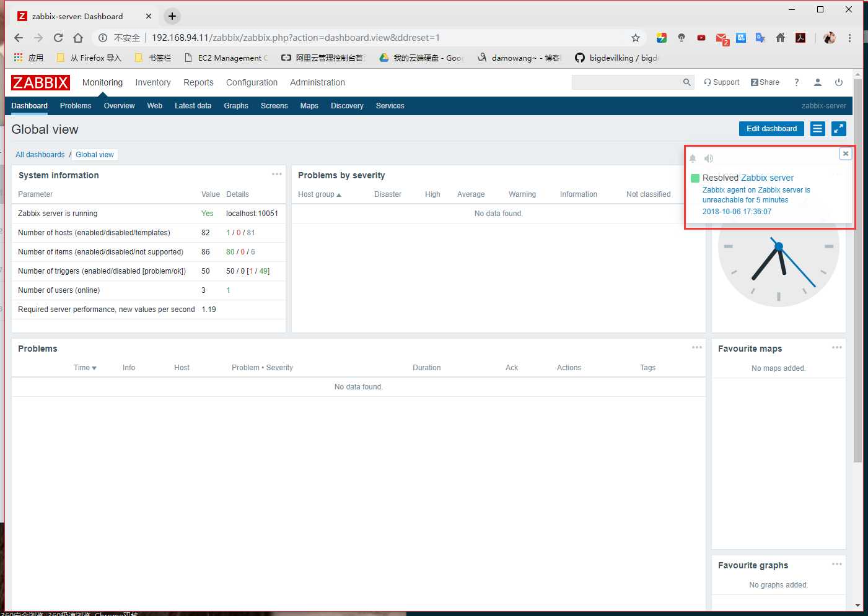868x616 pixels.
Task: Open the Monitoring menu
Action: (102, 82)
